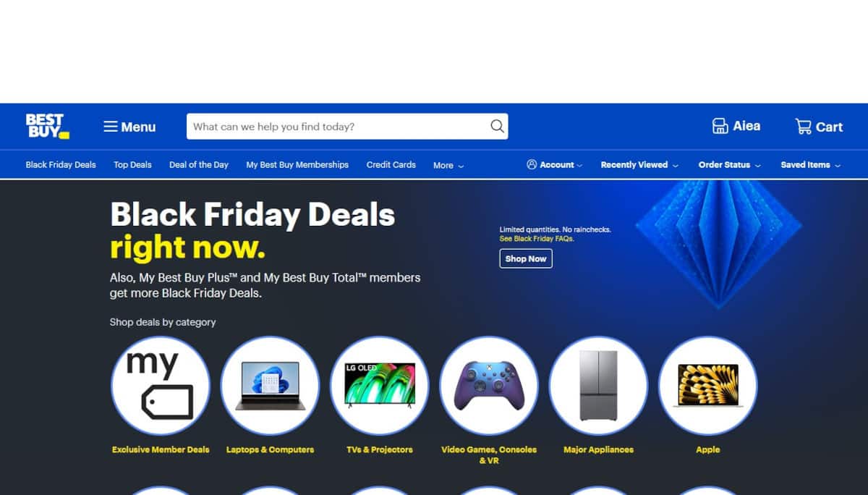
Task: Open Deal of the Day
Action: click(x=199, y=164)
